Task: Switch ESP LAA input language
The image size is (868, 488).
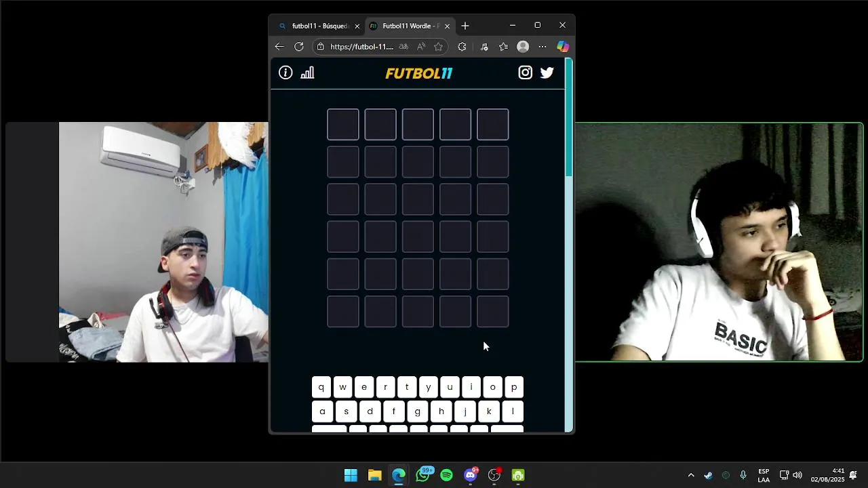Action: pyautogui.click(x=764, y=475)
